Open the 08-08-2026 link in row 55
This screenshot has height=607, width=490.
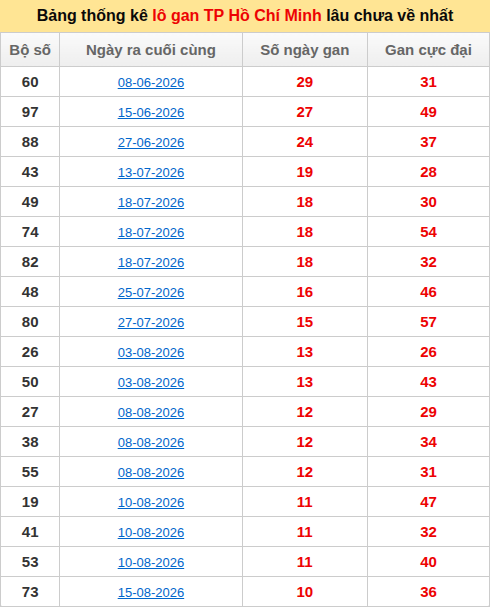pos(151,473)
